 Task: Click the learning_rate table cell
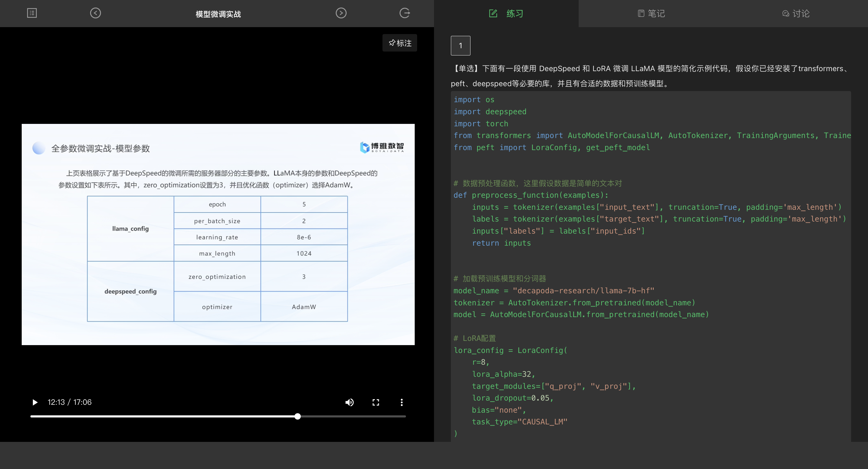pos(217,237)
